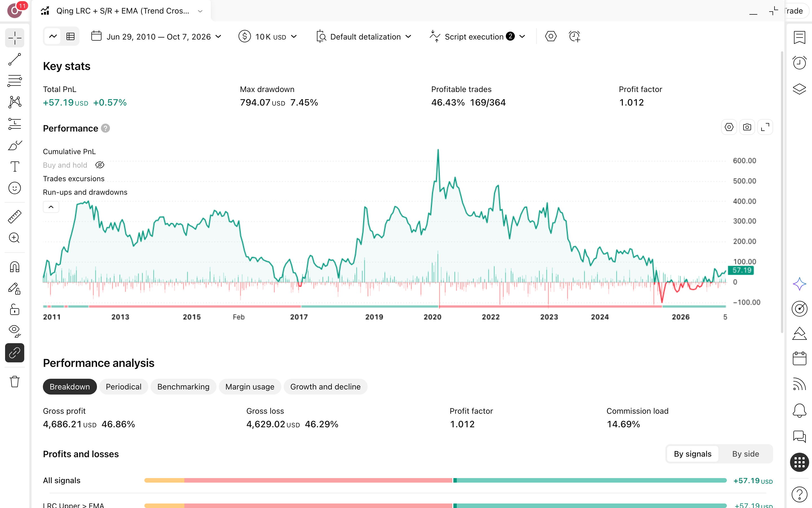This screenshot has width=812, height=508.
Task: Click the All signals profit bar
Action: [x=435, y=480]
